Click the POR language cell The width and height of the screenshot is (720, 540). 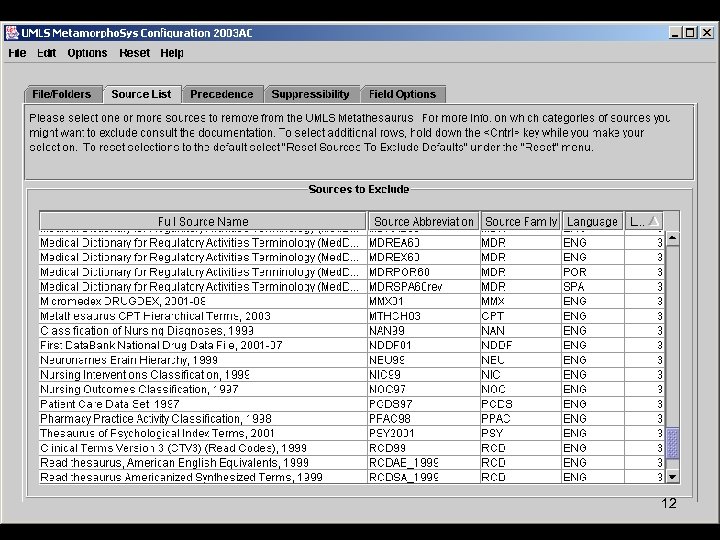[x=593, y=272]
